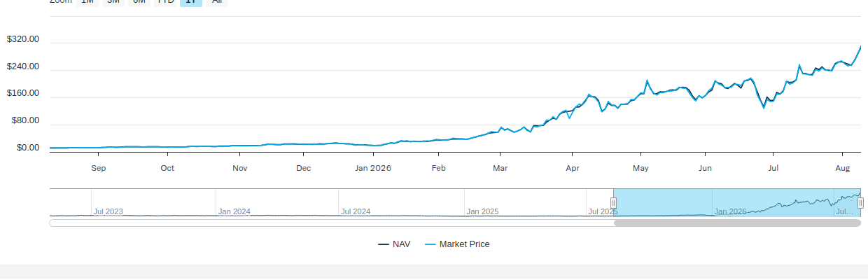This screenshot has width=868, height=280.
Task: Grab the navigator's left range handle
Action: point(613,203)
